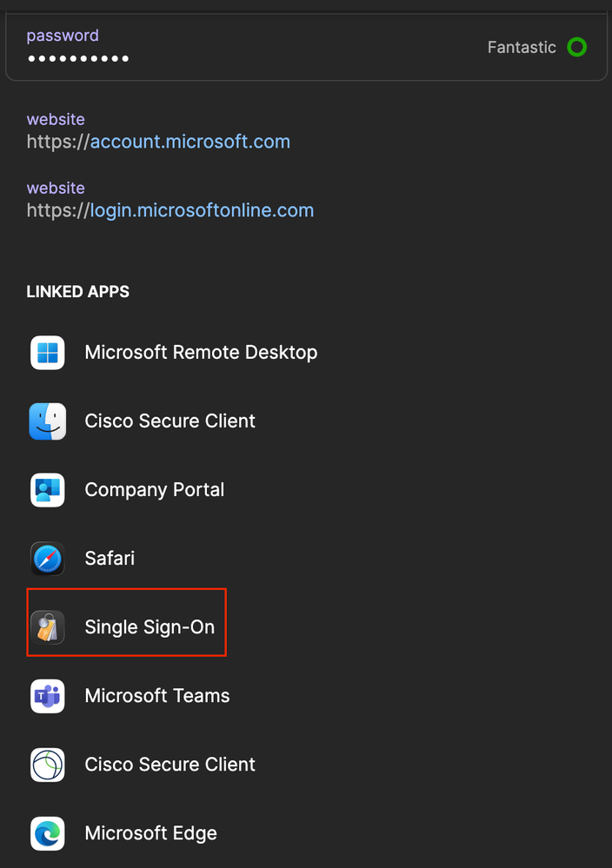Select the Single Sign-On name text
612x868 pixels.
(x=150, y=627)
